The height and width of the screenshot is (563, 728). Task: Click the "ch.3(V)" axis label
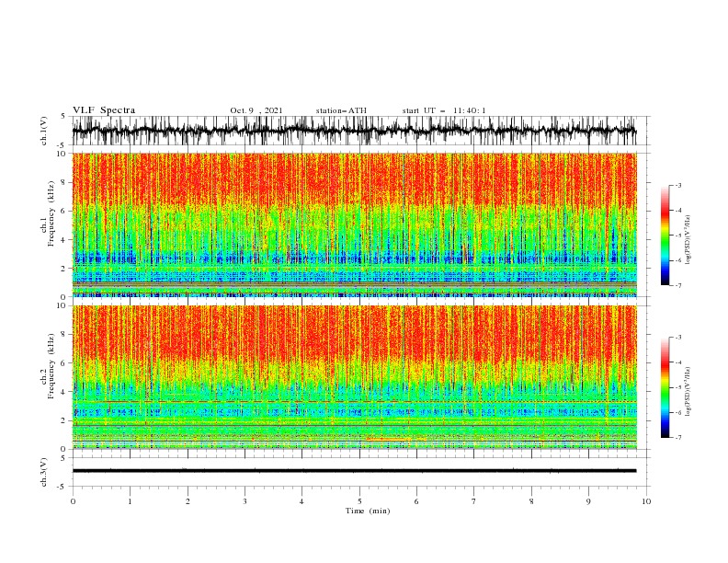[44, 472]
